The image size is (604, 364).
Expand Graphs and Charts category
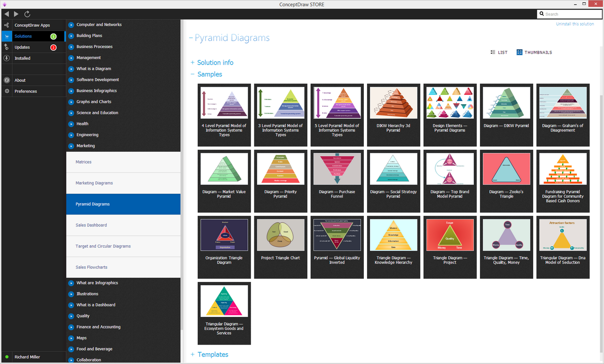(x=71, y=102)
